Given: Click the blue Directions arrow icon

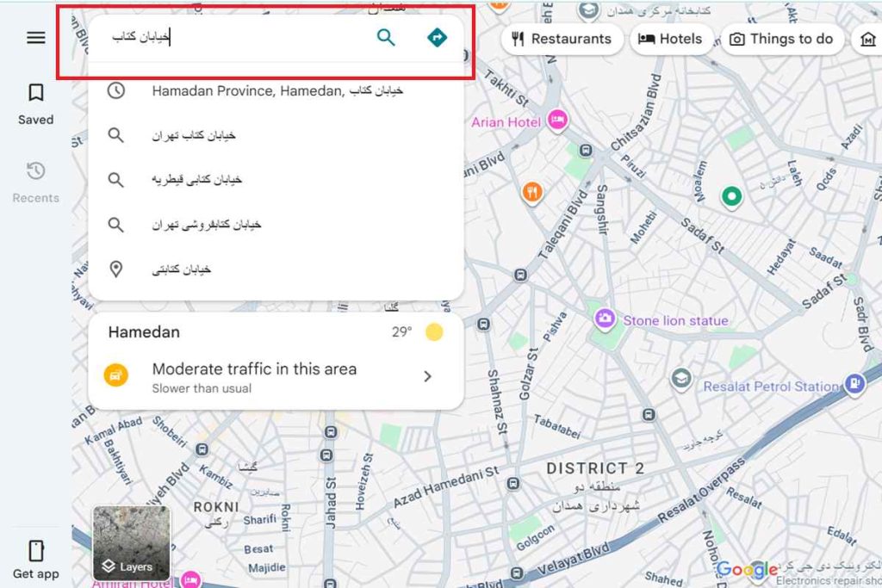Looking at the screenshot, I should tap(438, 38).
